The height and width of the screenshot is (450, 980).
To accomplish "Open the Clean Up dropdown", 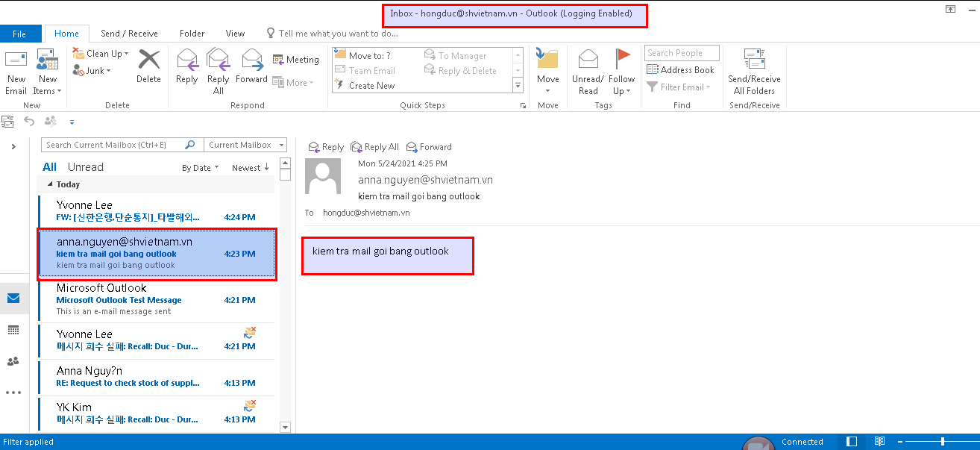I will pos(101,54).
